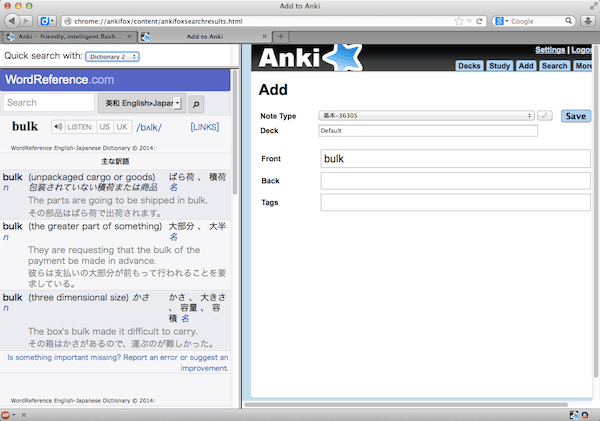
Task: Open English>Japanese language dropdown
Action: 142,103
